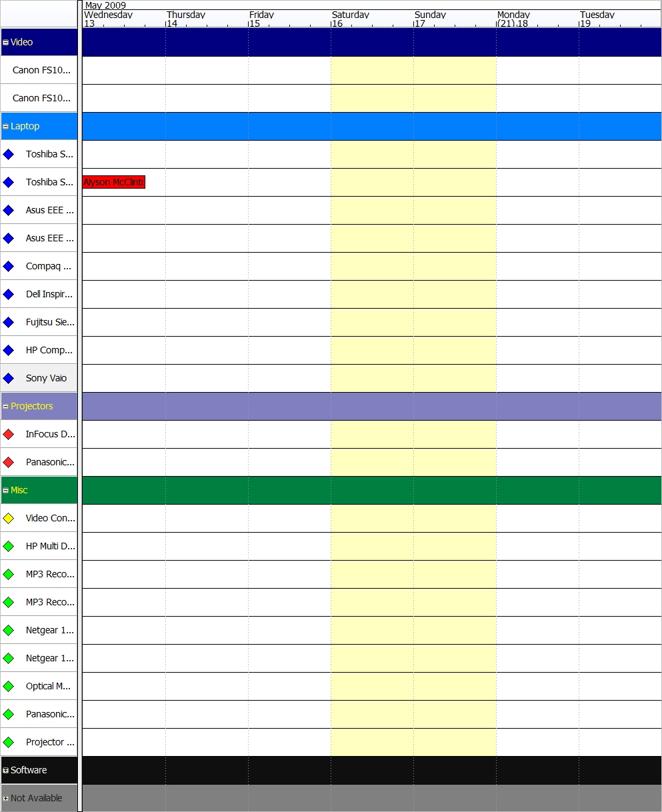The width and height of the screenshot is (662, 812).
Task: Select the blue diamond icon beside Toshiba laptop
Action: (x=8, y=153)
